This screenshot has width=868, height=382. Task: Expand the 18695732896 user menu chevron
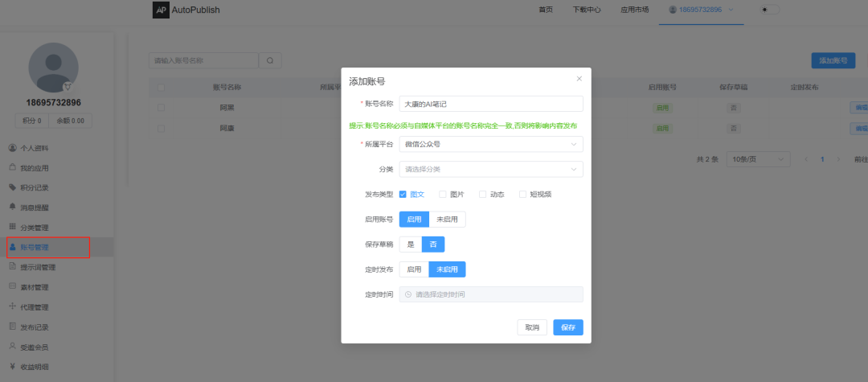pos(731,10)
